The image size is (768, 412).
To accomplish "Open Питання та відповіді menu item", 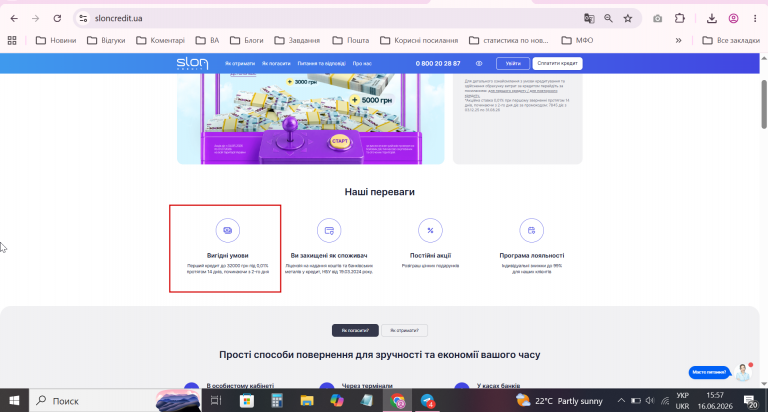I will (321, 64).
